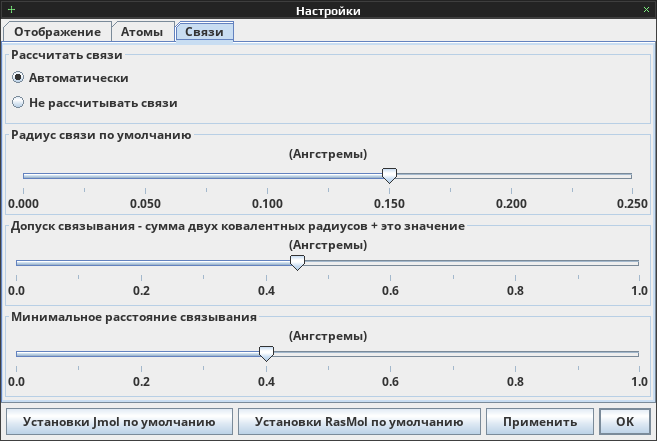Click the minimum bonding distance slider thumb
Viewport: 657px width, 441px height.
[x=266, y=354]
